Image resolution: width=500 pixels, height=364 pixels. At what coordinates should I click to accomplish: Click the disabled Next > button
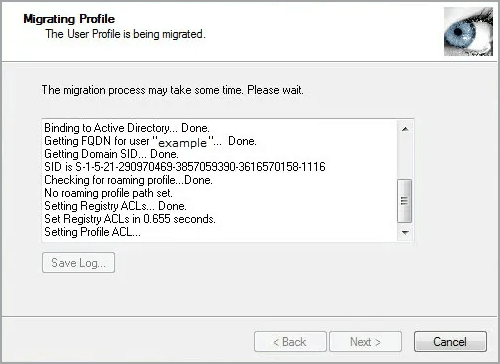click(365, 341)
